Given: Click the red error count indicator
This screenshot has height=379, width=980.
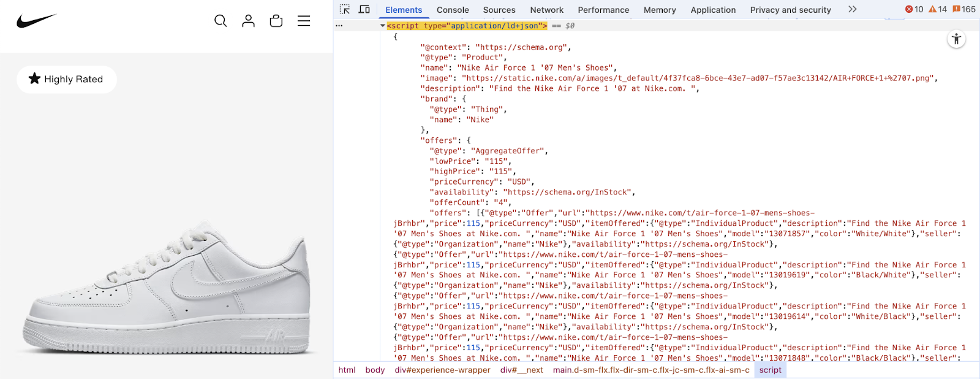Looking at the screenshot, I should (914, 9).
